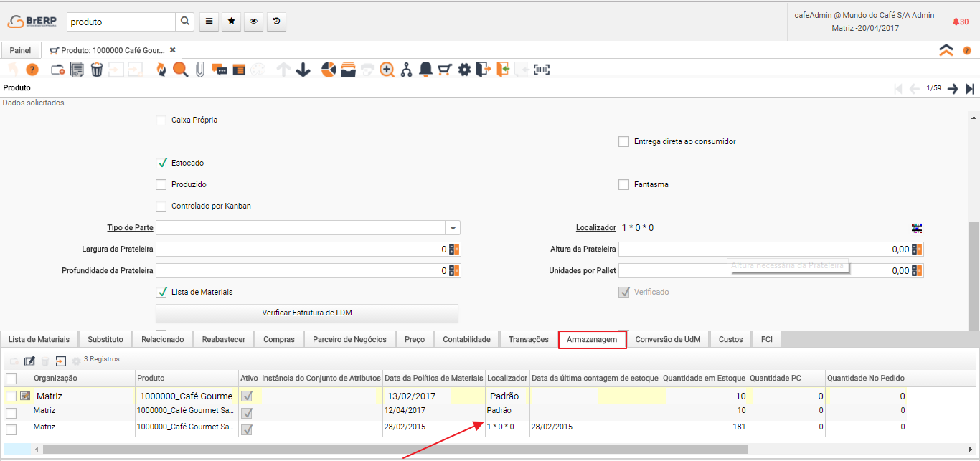The image size is (980, 461).
Task: Click the bell requests icon in toolbar
Action: coord(425,70)
